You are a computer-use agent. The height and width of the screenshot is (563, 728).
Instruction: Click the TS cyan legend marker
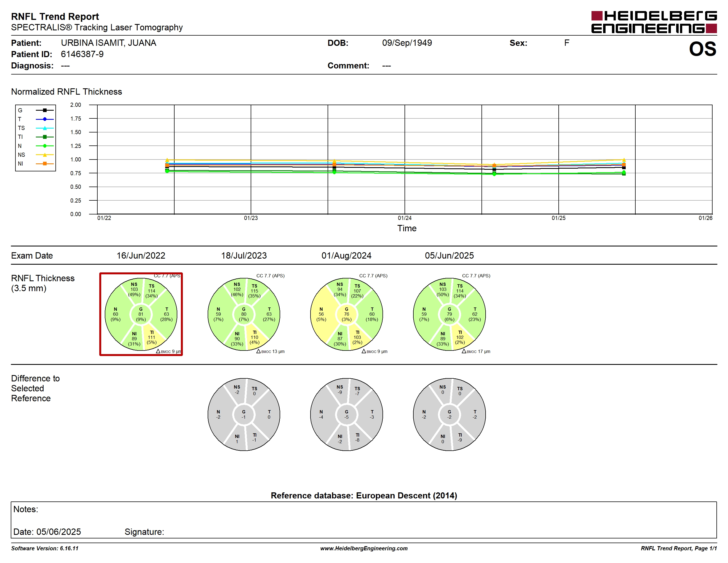[45, 128]
